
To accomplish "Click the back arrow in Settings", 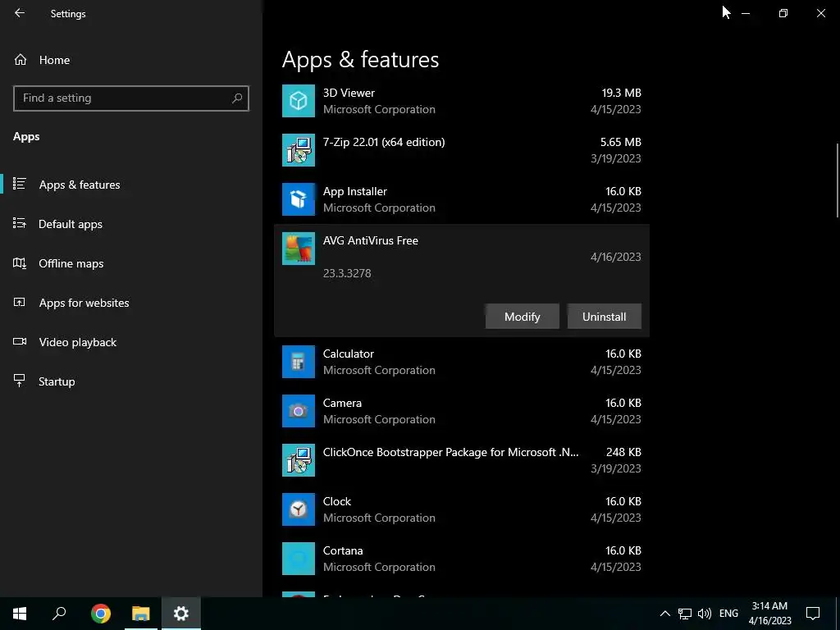I will 20,13.
